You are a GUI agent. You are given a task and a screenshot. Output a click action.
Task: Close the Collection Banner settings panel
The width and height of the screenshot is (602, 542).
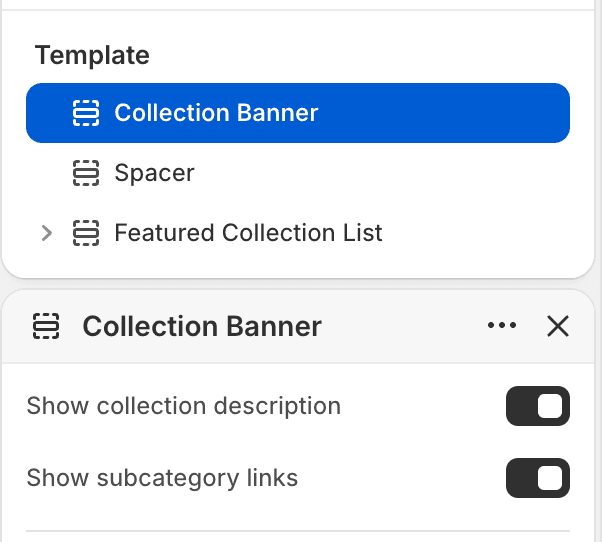[x=558, y=326]
